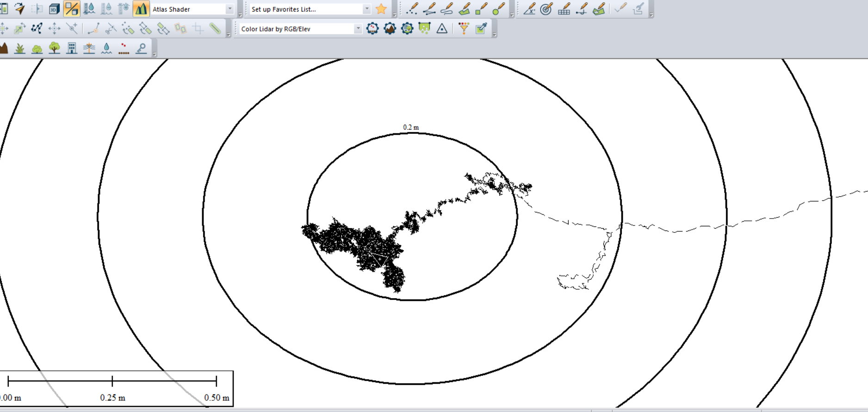Expand the Color Lidar by RGB/Elev dropdown
Screen dimensions: 868x412
358,29
